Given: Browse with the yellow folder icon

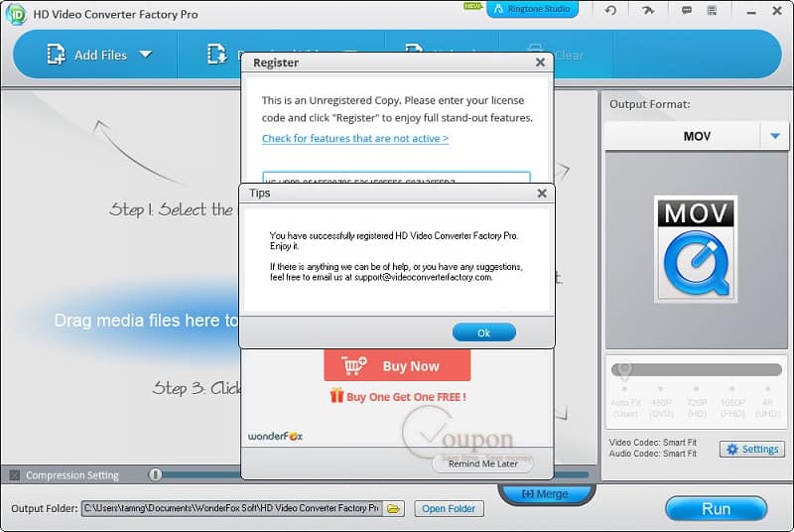Looking at the screenshot, I should coord(393,509).
